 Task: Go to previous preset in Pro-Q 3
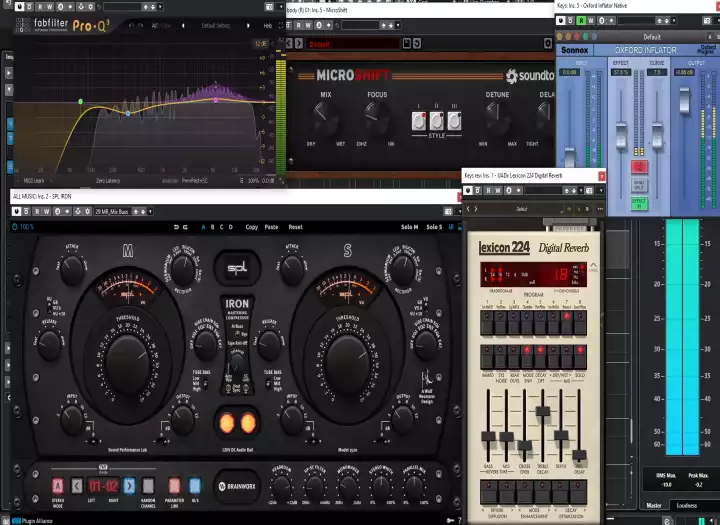[x=183, y=26]
